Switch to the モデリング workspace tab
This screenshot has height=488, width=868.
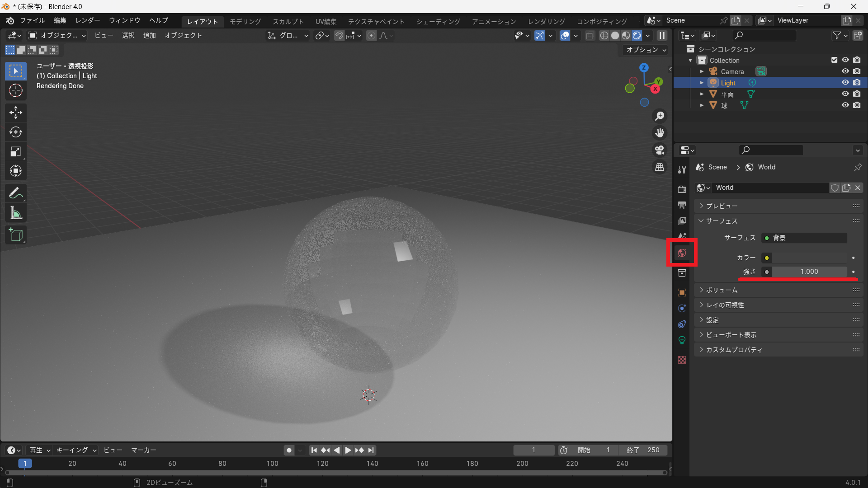[245, 22]
